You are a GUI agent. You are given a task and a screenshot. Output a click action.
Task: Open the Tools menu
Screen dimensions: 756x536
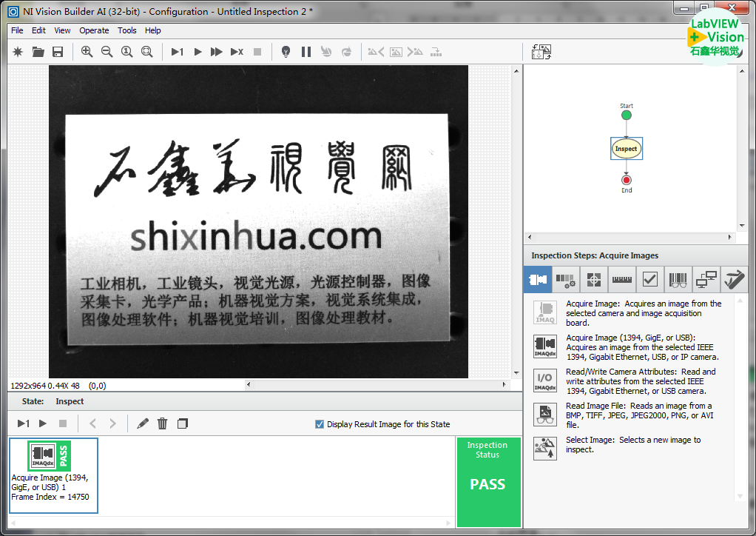click(x=127, y=30)
